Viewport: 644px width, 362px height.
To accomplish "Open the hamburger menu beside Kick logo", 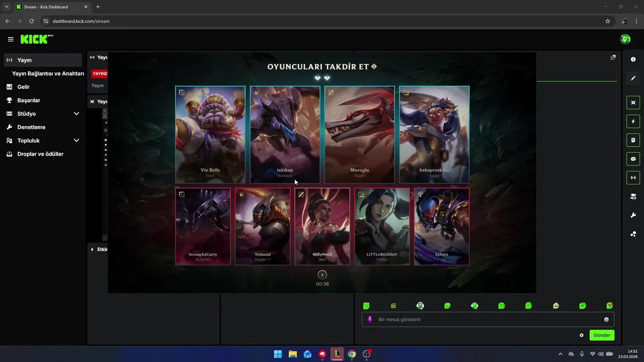I will [x=11, y=39].
